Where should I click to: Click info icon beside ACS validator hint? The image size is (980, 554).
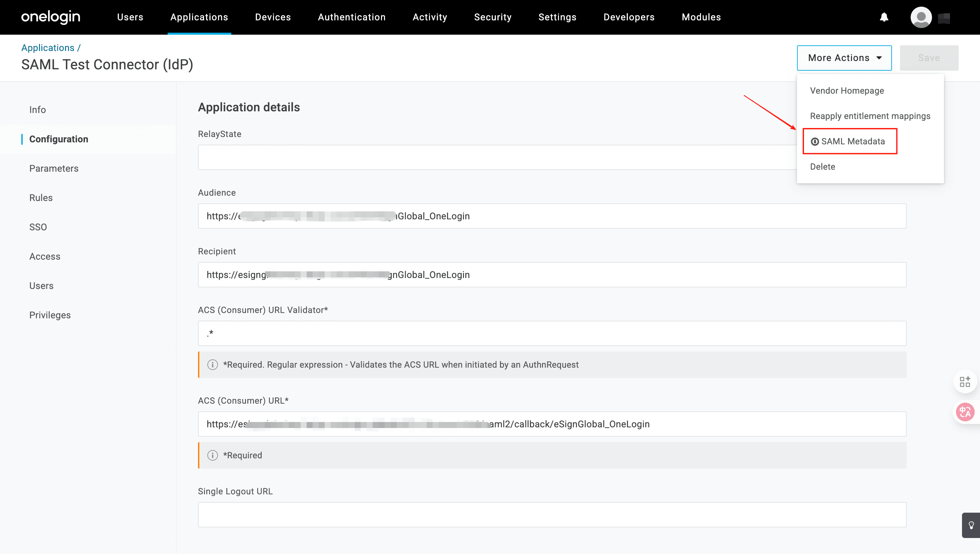[x=212, y=365]
